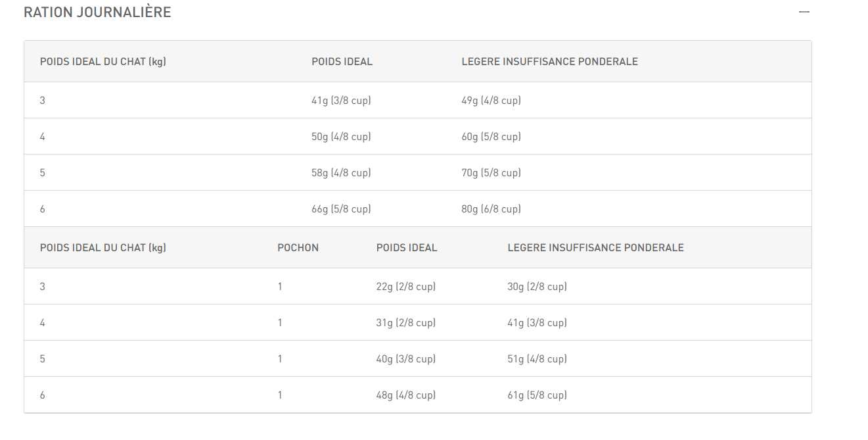
Task: Select the 51g (4/8 cup) cell
Action: [537, 359]
